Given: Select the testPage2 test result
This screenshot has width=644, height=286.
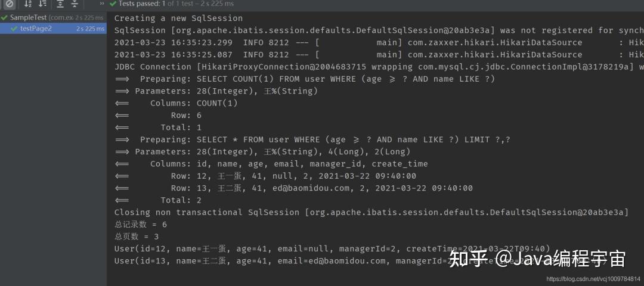Looking at the screenshot, I should click(x=54, y=29).
